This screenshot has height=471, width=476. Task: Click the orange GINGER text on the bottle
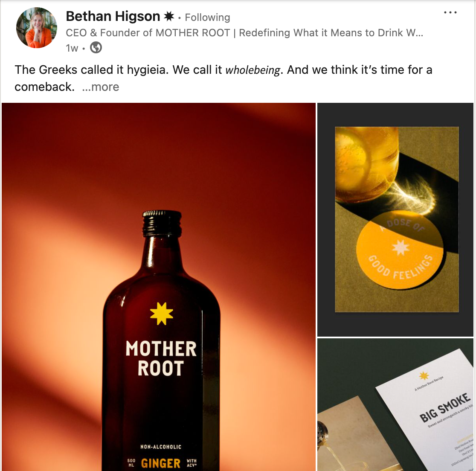coord(161,463)
